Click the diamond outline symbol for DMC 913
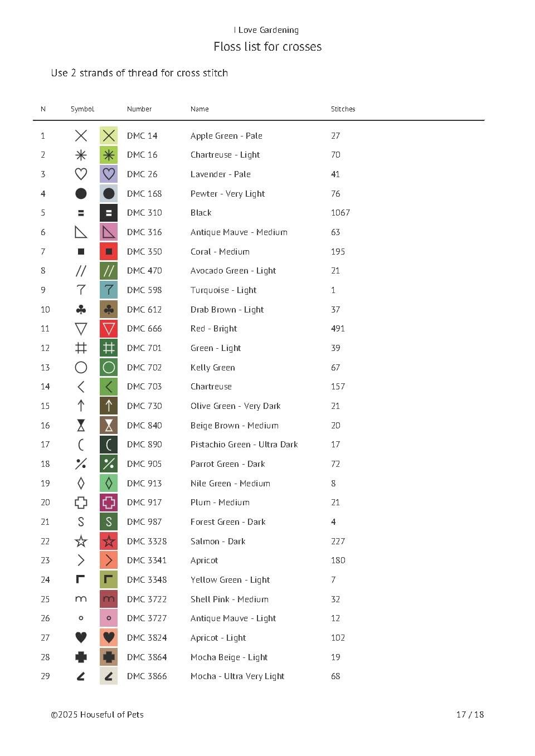Screen dimensions: 535x756 (81, 483)
